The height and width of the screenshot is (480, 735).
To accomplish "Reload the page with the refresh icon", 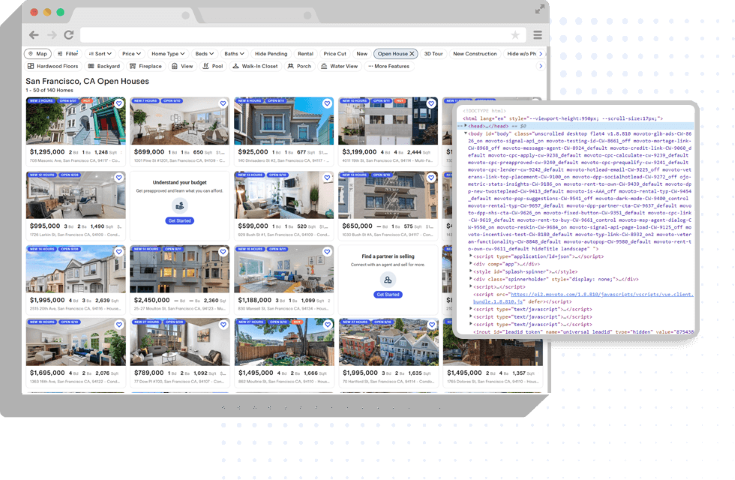I will (69, 35).
